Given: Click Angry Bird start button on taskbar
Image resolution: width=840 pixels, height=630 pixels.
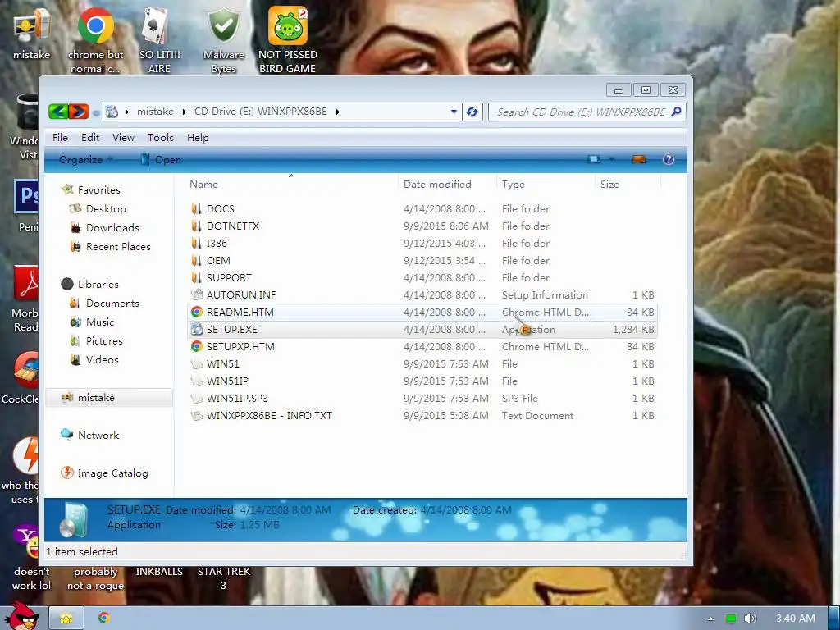Looking at the screenshot, I should point(22,615).
